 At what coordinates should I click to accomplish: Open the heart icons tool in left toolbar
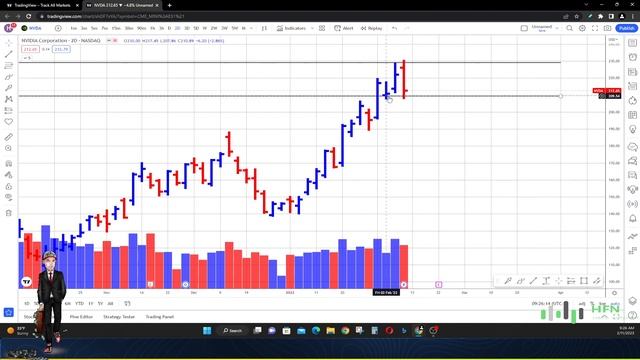click(9, 122)
